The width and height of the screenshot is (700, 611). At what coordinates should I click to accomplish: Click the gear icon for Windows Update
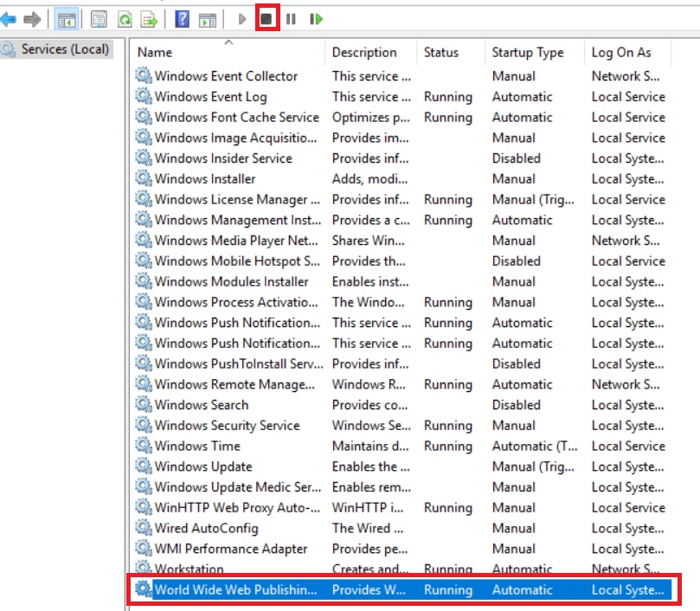point(144,466)
